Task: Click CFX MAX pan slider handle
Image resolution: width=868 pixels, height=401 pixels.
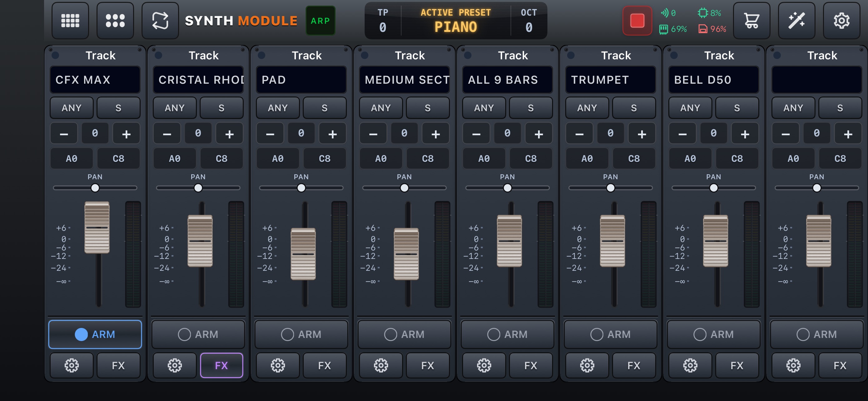Action: click(95, 188)
